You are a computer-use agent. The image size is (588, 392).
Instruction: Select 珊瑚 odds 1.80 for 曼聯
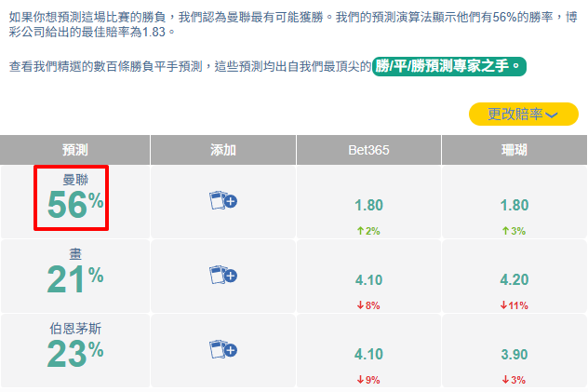click(514, 205)
